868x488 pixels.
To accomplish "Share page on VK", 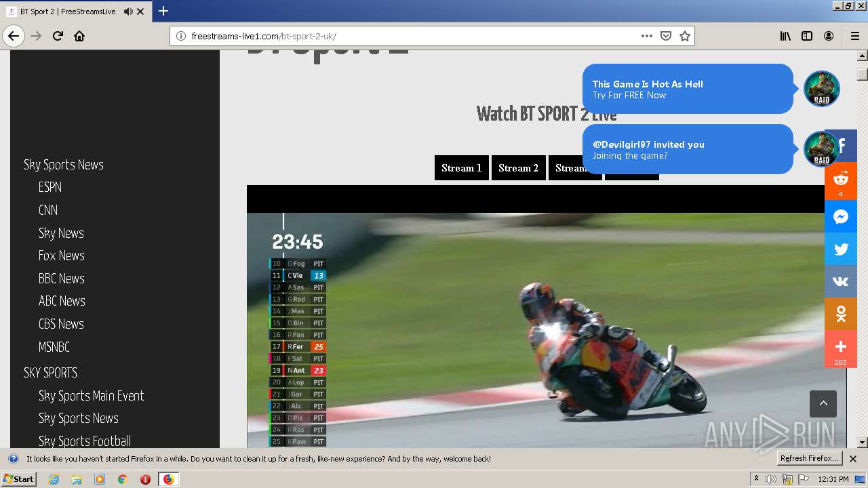I will [x=841, y=281].
